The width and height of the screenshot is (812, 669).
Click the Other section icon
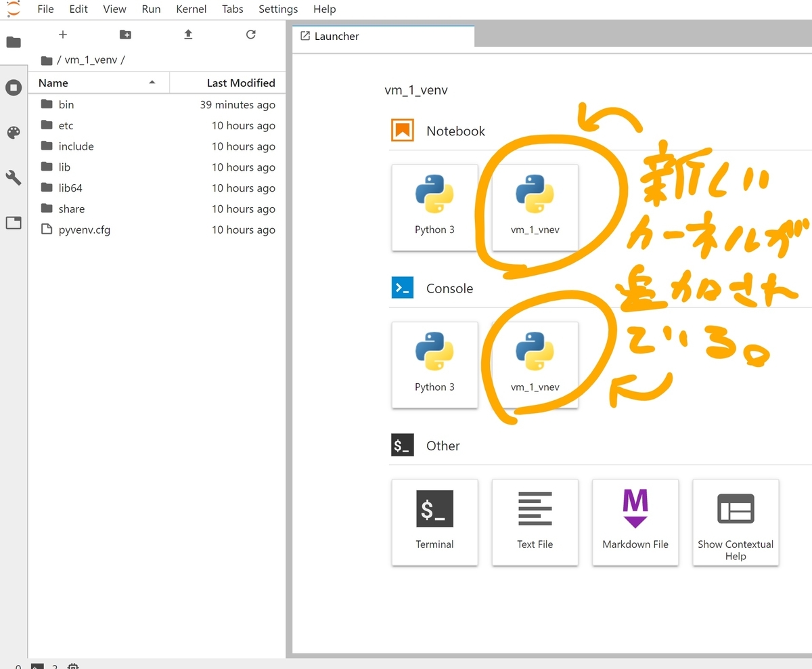coord(403,445)
